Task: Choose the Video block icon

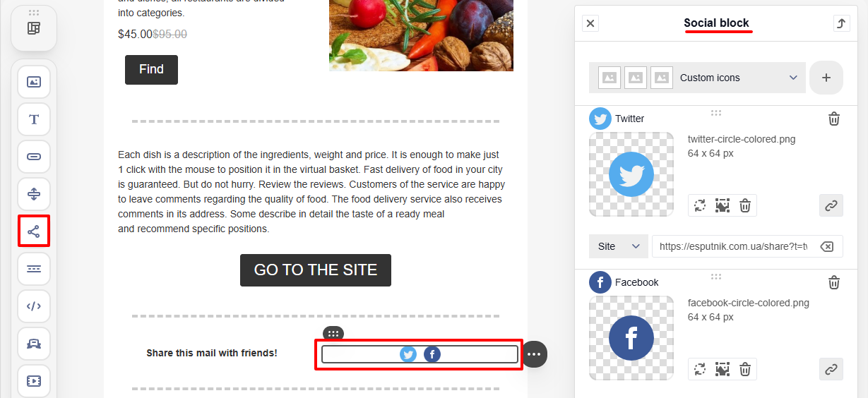Action: pos(34,381)
